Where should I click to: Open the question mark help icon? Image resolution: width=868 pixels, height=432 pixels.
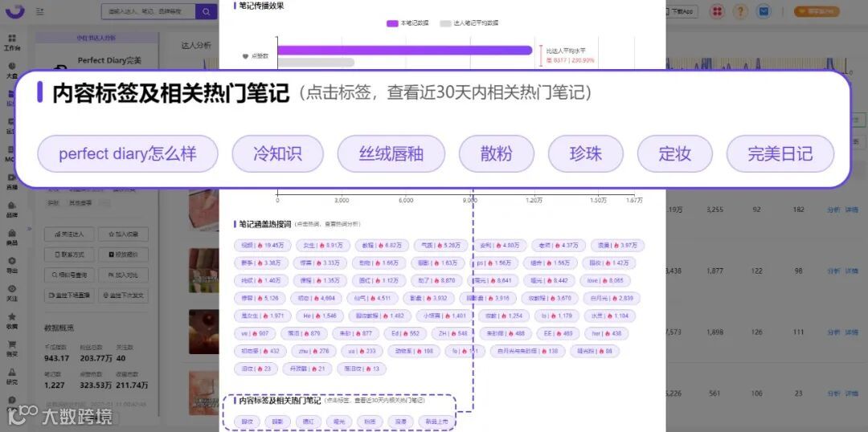(741, 11)
